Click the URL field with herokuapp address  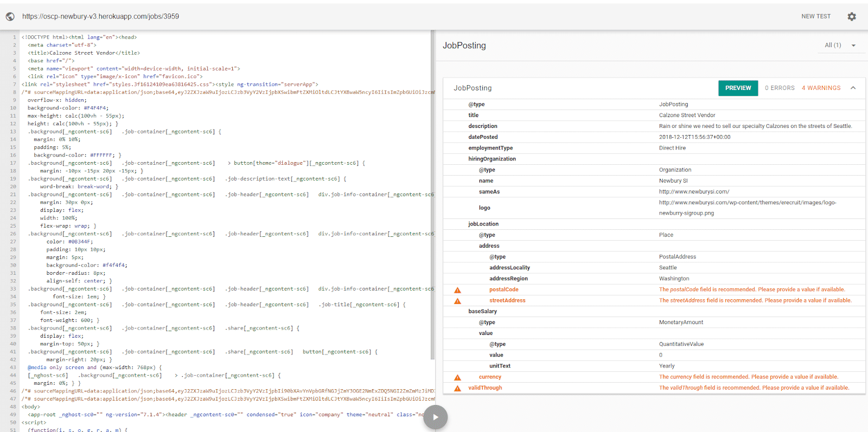100,17
